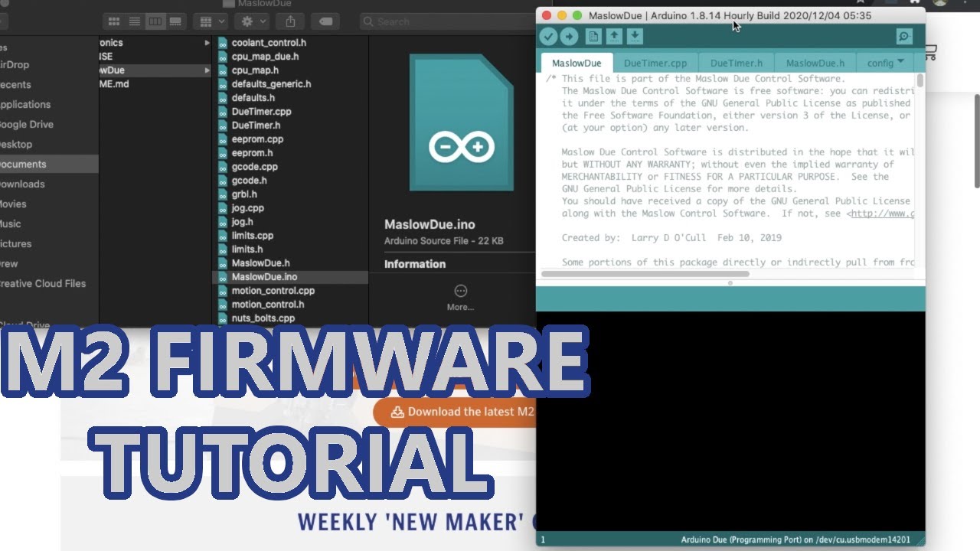Click the Open sketch up-arrow icon
Viewport: 980px width, 551px height.
(x=614, y=36)
